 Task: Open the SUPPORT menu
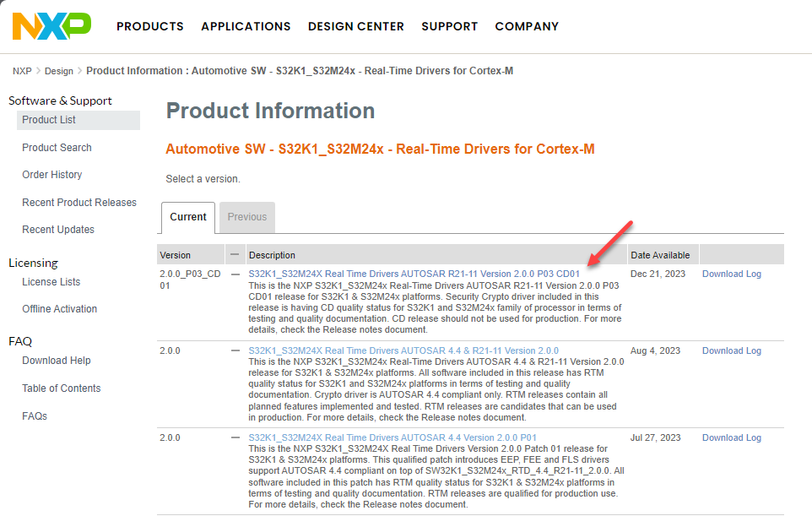tap(449, 26)
